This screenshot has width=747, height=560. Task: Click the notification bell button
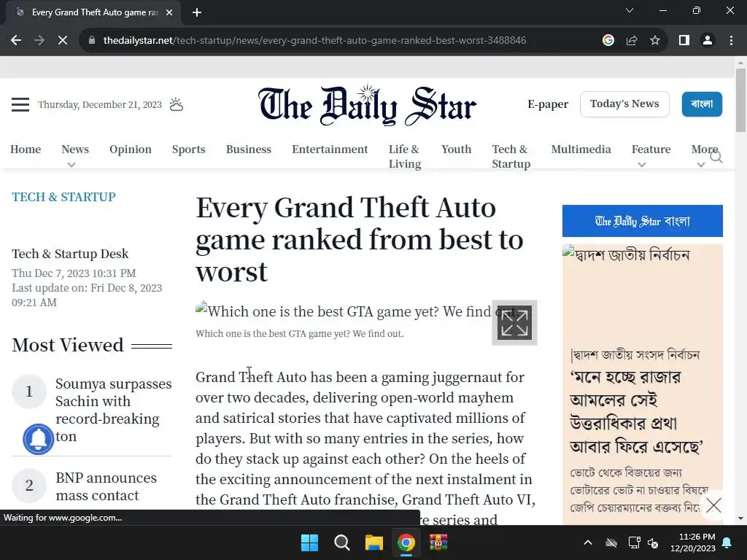(x=38, y=438)
